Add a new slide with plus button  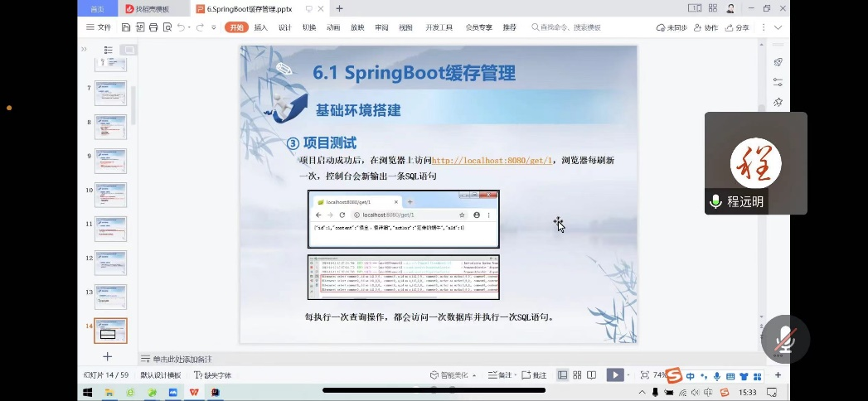tap(107, 356)
